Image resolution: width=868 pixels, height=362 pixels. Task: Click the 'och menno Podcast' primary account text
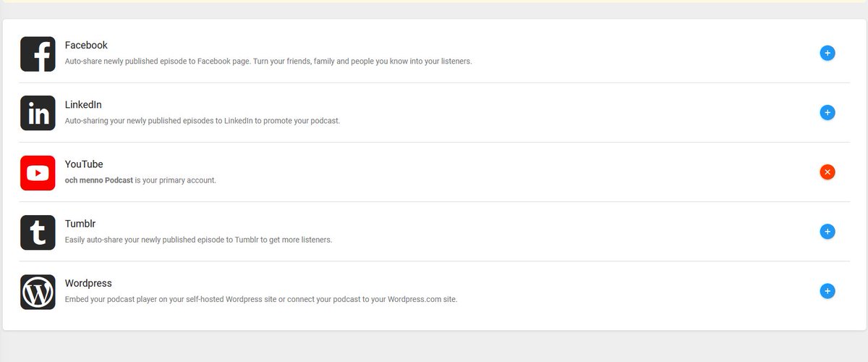click(99, 180)
